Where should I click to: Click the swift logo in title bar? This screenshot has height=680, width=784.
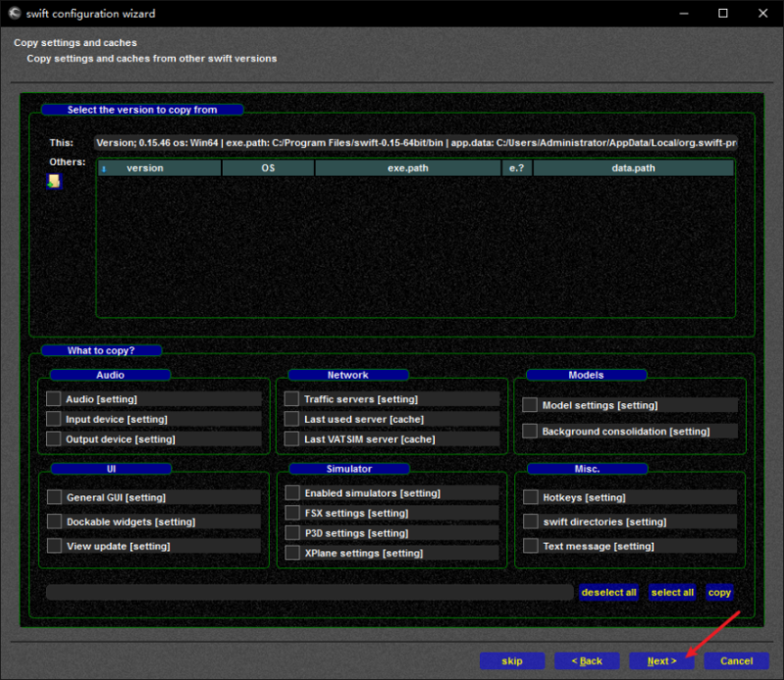click(15, 14)
